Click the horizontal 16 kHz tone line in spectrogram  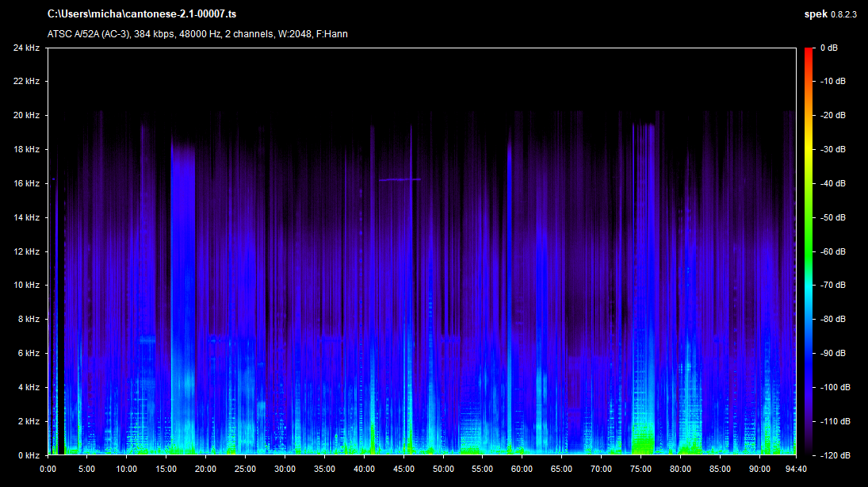(x=400, y=180)
